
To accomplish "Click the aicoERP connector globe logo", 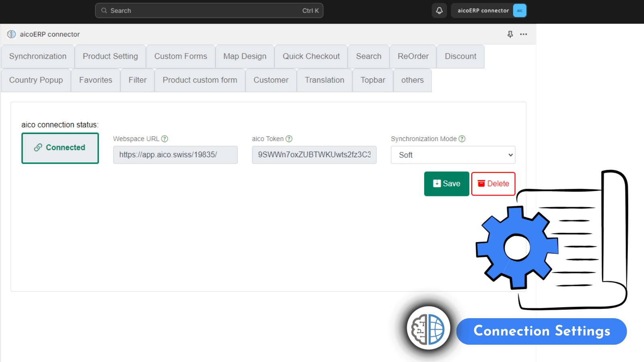I will click(11, 34).
